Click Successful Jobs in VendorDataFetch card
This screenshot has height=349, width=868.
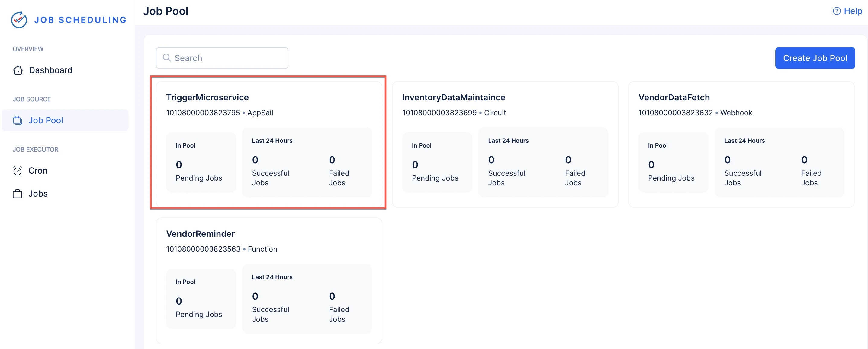(x=743, y=178)
